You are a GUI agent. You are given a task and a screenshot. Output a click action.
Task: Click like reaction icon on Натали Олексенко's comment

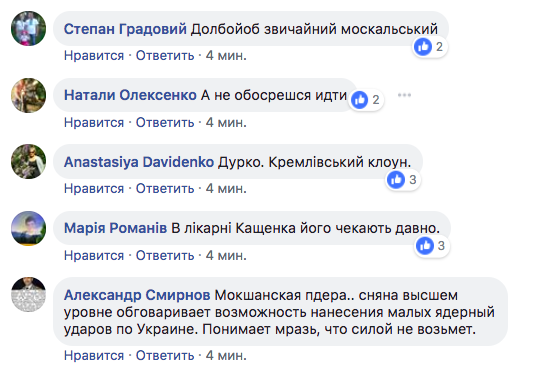(360, 100)
